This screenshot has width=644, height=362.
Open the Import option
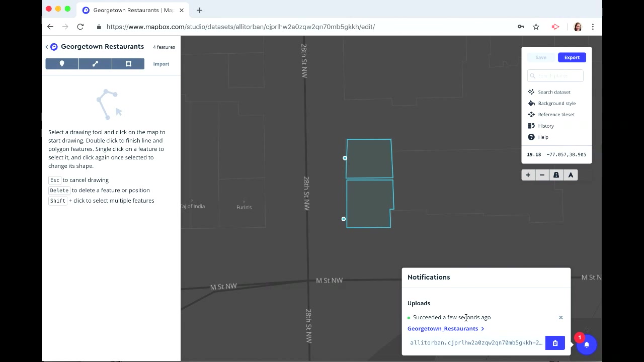pyautogui.click(x=161, y=64)
